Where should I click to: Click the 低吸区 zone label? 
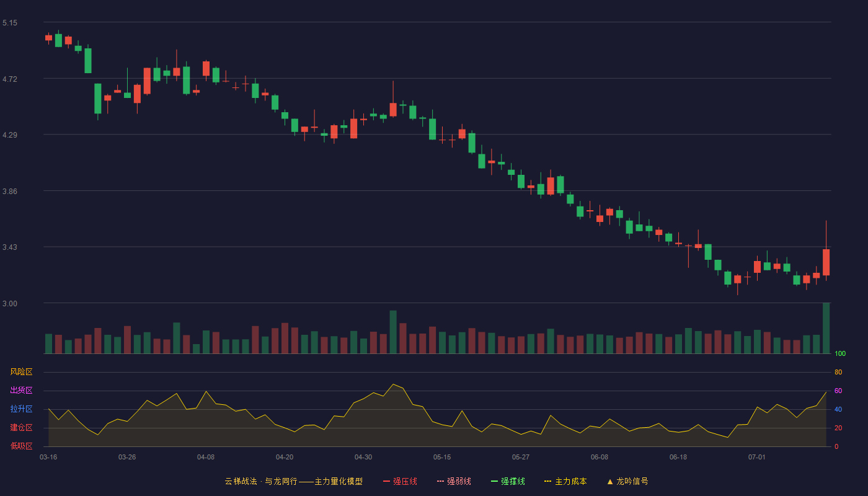coord(21,446)
